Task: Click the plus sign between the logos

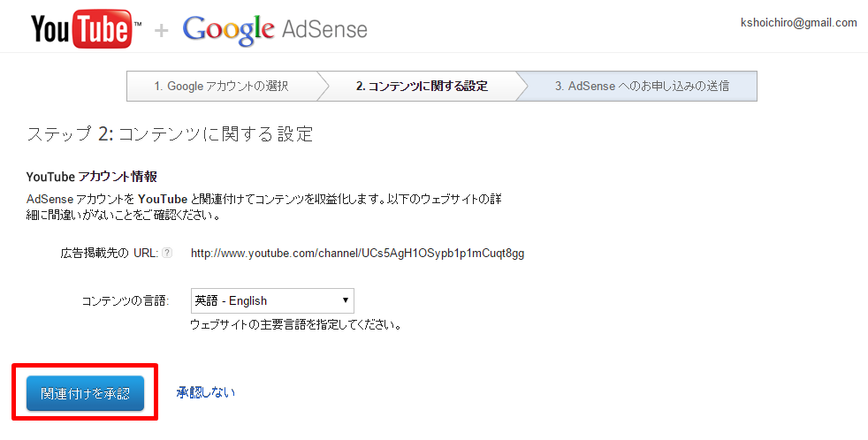Action: pyautogui.click(x=161, y=30)
